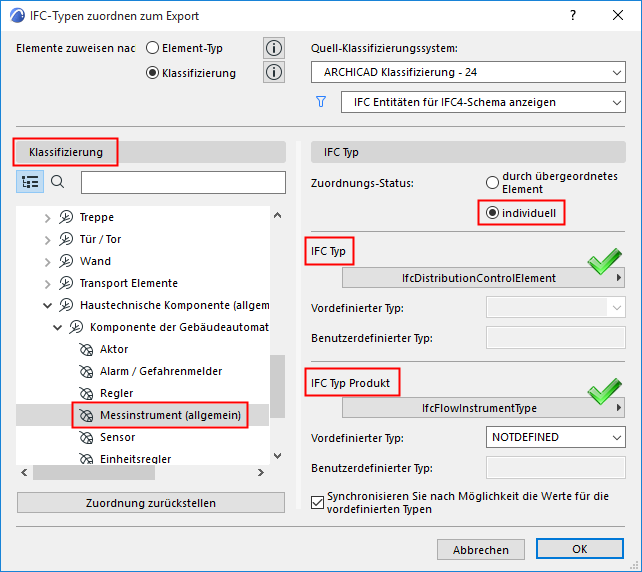Click the Regler classification icon
Viewport: 642px width, 572px height.
pyautogui.click(x=84, y=393)
